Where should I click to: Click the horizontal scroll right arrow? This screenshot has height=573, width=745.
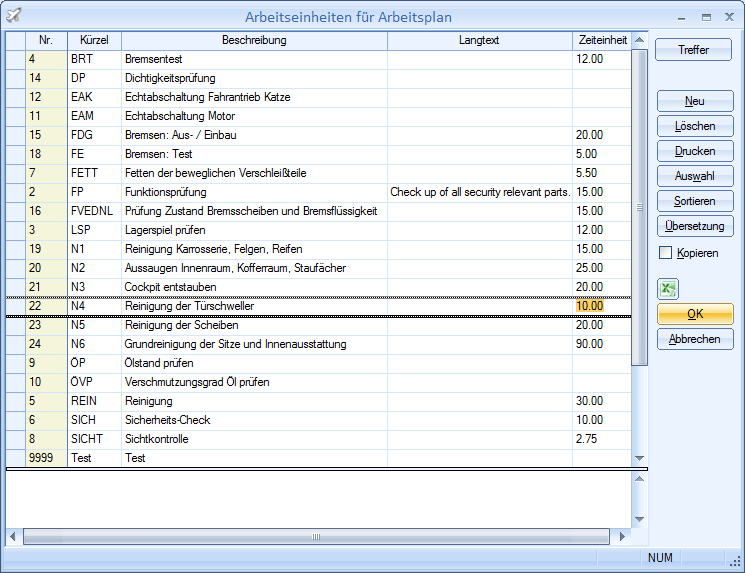tap(622, 537)
